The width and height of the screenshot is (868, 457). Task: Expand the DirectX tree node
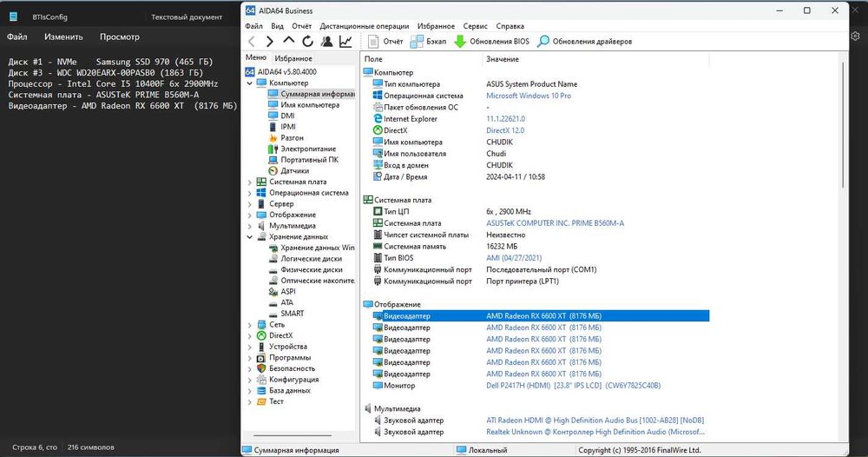point(250,335)
